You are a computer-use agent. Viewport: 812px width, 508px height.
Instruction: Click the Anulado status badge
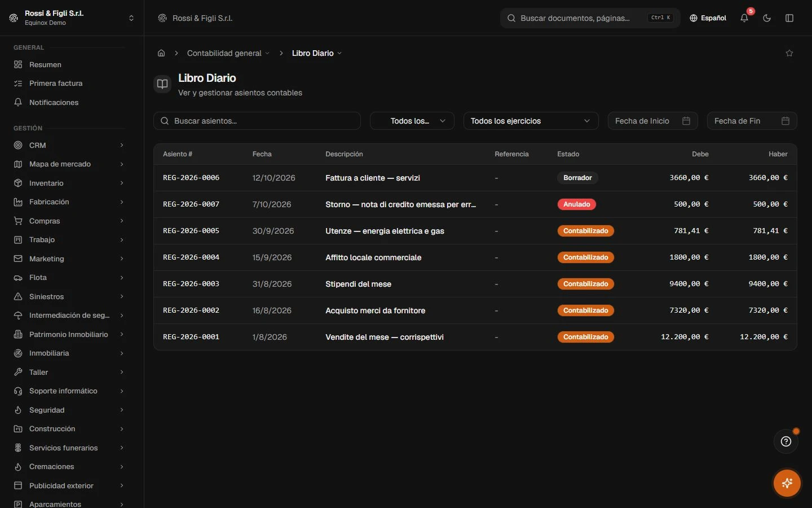click(576, 204)
